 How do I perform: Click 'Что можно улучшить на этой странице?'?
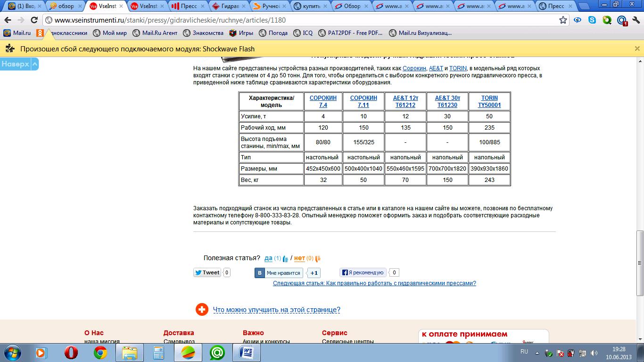[x=277, y=310]
